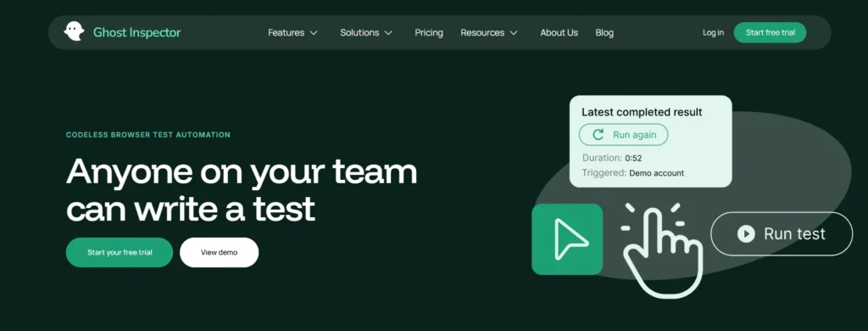Open the Ghost Inspector home link text
This screenshot has width=868, height=331.
click(x=136, y=33)
